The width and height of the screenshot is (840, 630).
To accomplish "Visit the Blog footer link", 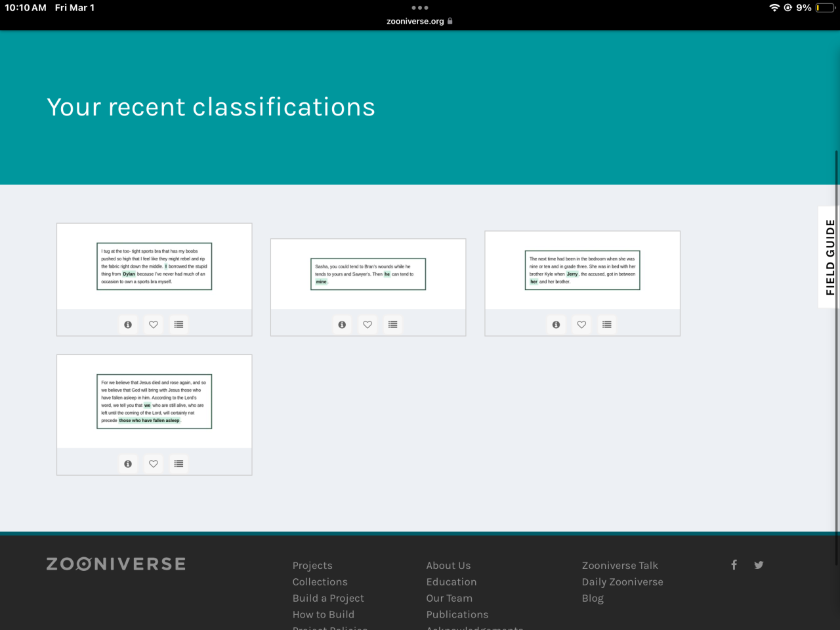I will [x=593, y=598].
